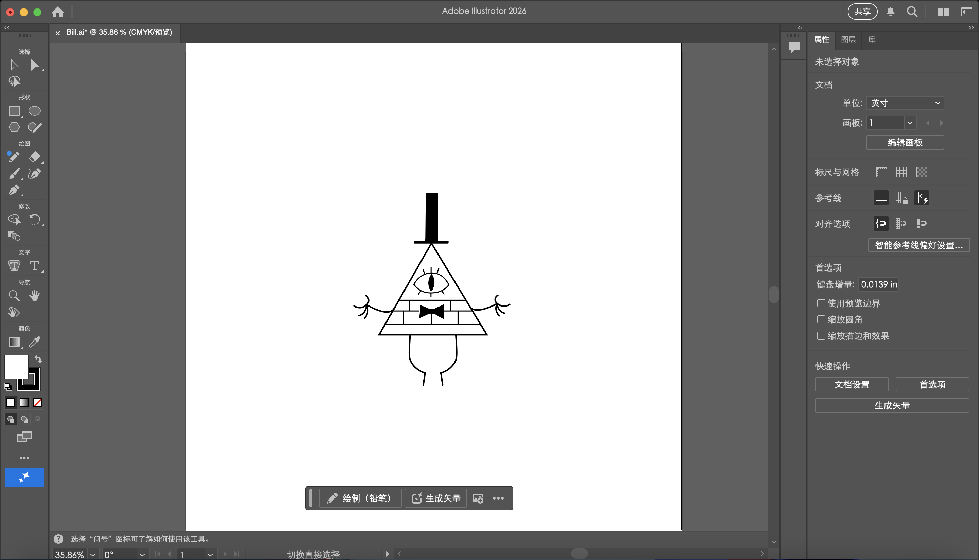The image size is (979, 560).
Task: Toggle show rulers in 标尺与网格
Action: coord(880,172)
